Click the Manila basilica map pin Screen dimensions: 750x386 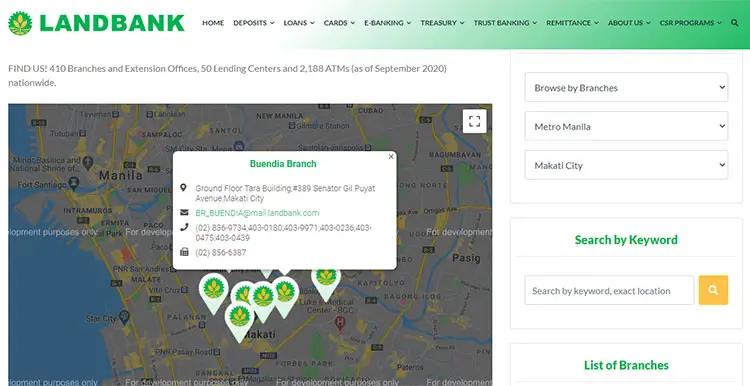(88, 163)
